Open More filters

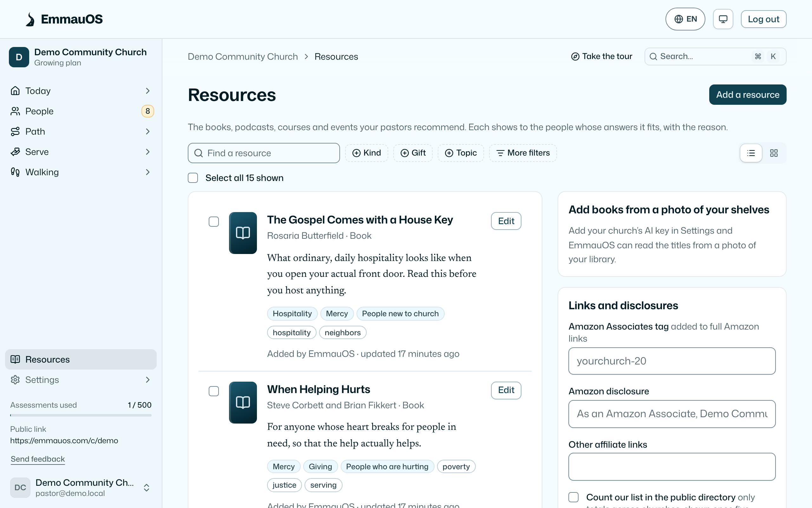click(x=523, y=153)
